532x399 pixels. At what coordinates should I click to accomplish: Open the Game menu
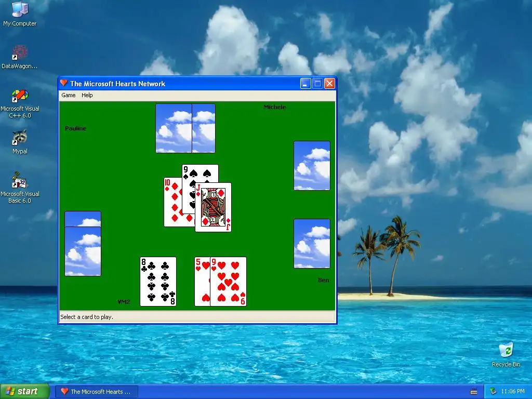tap(68, 96)
